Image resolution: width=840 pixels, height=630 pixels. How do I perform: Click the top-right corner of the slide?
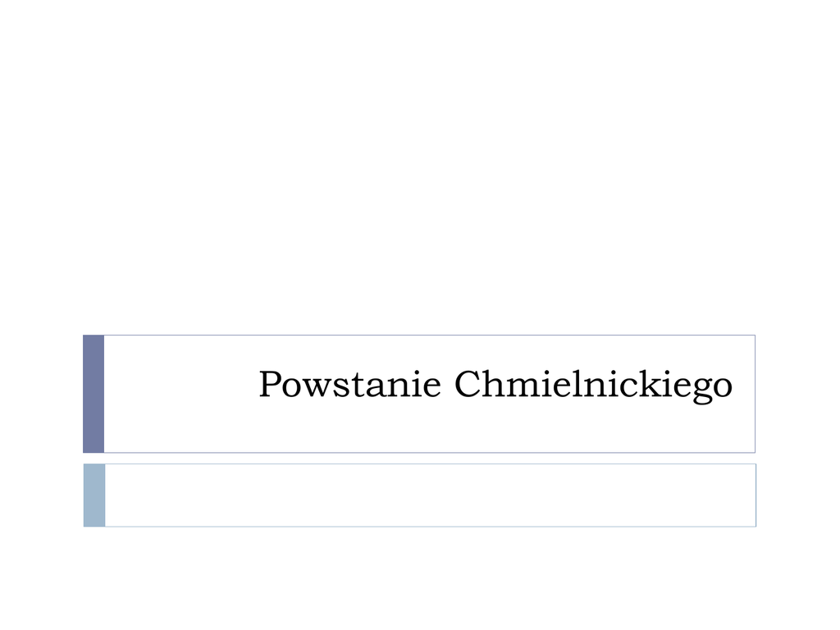coord(836,3)
